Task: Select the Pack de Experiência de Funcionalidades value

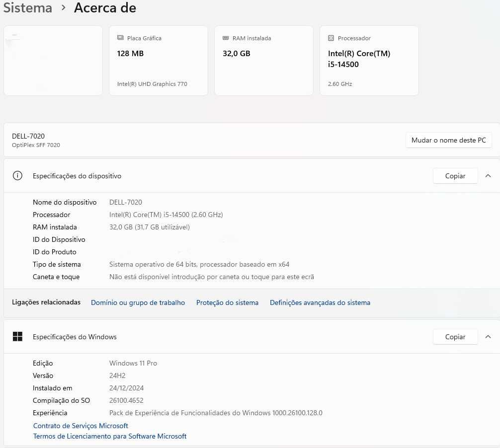Action: point(216,413)
